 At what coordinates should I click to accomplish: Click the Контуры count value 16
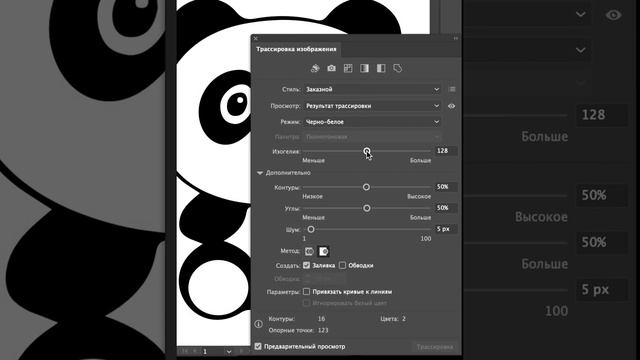pos(321,319)
